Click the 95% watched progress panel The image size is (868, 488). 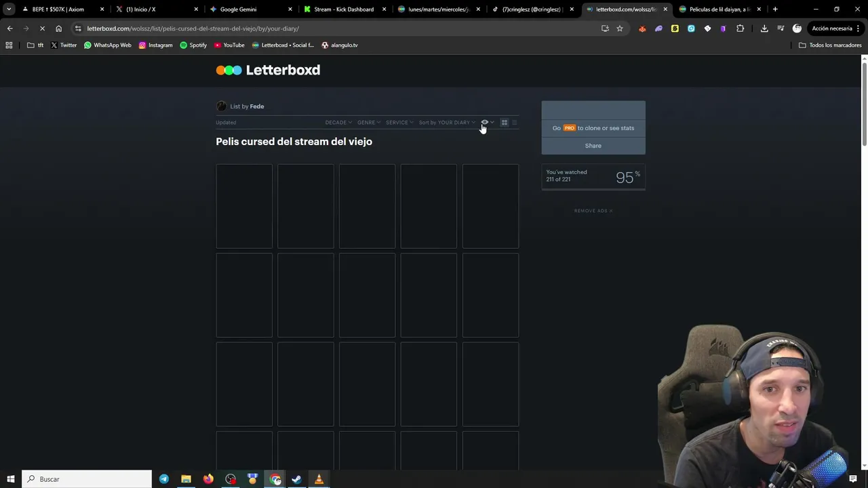pos(593,178)
